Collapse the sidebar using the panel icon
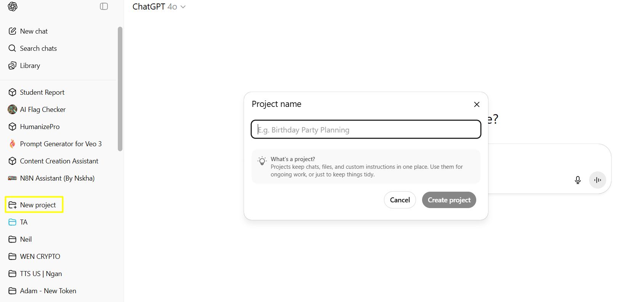 pyautogui.click(x=104, y=6)
